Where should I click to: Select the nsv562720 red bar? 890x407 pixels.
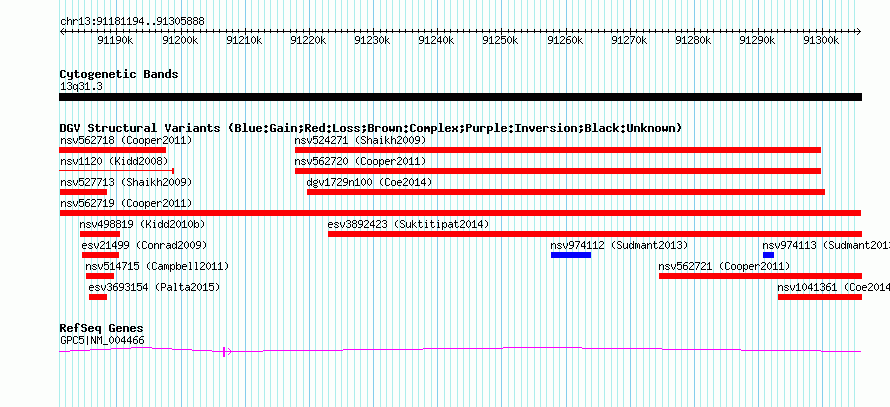558,171
